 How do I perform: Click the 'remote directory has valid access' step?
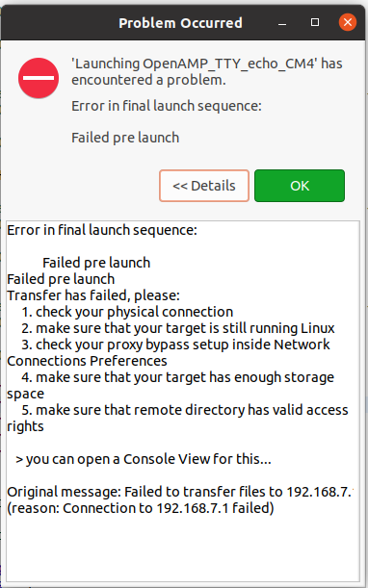pyautogui.click(x=177, y=418)
